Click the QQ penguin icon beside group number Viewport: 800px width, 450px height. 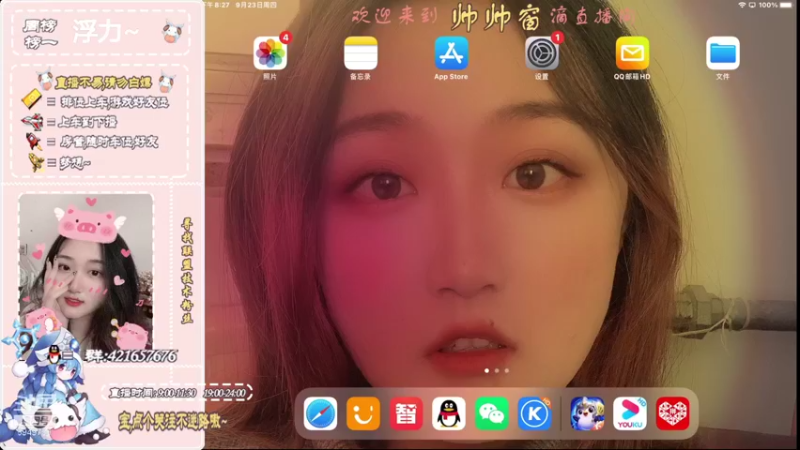coord(54,353)
